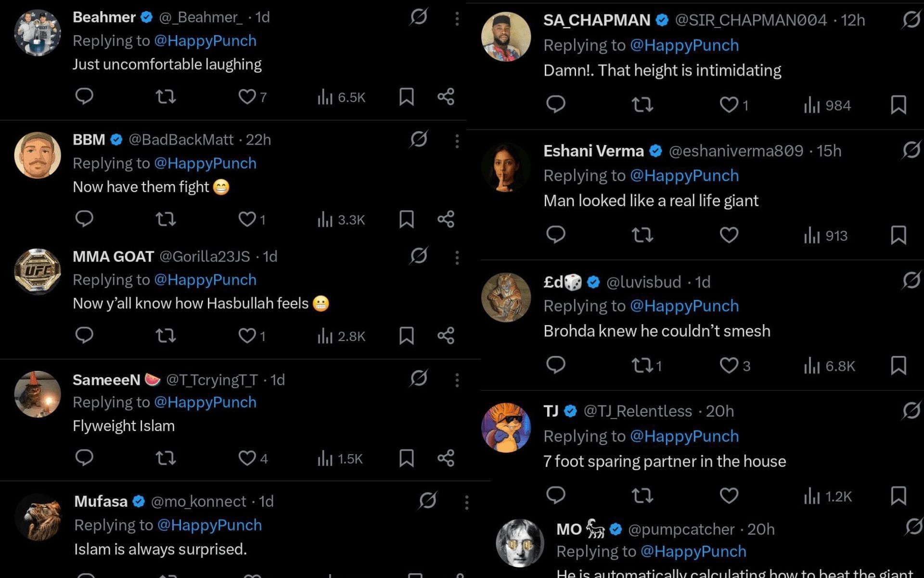Viewport: 924px width, 578px height.
Task: Bookmark SameeeN's "Flyweight Islam" tweet
Action: (406, 458)
